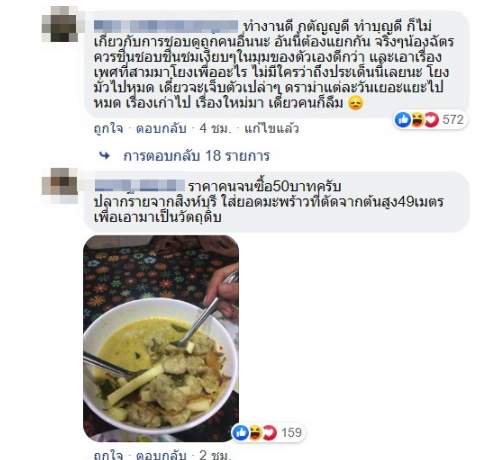Open the 159 reactions count

pos(291,432)
